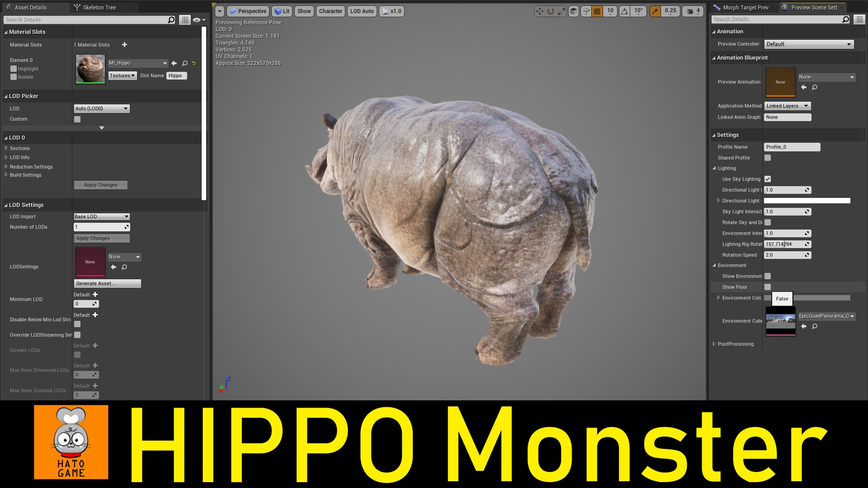Click the Generate Asset button
Image resolution: width=868 pixels, height=488 pixels.
[x=107, y=283]
